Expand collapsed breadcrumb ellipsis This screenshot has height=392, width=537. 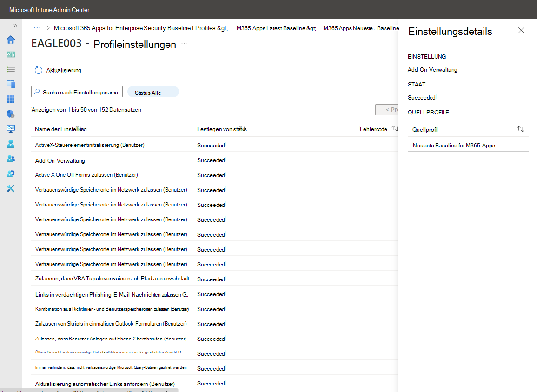[37, 28]
